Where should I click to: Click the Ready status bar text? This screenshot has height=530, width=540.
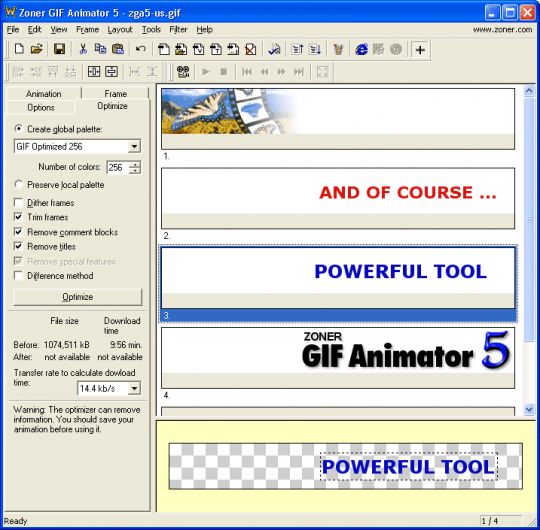(x=15, y=521)
